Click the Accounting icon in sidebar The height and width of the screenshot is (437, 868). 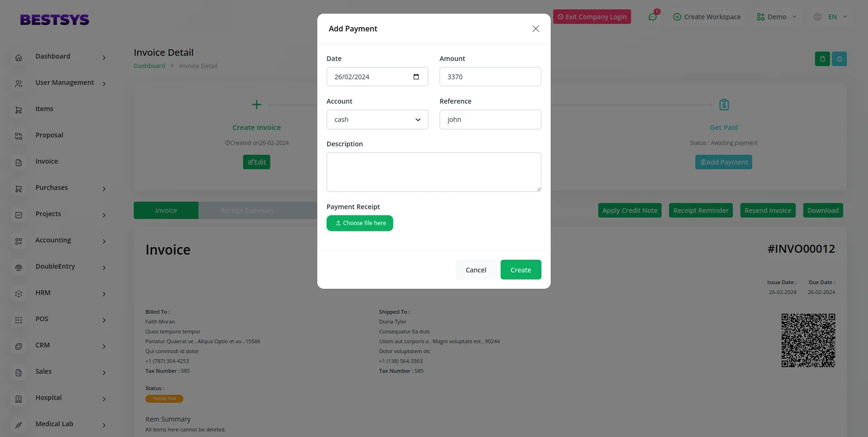[x=18, y=241]
